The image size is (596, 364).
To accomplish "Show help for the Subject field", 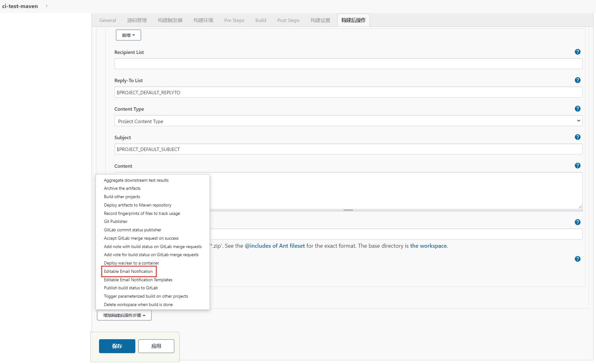I will click(x=577, y=137).
